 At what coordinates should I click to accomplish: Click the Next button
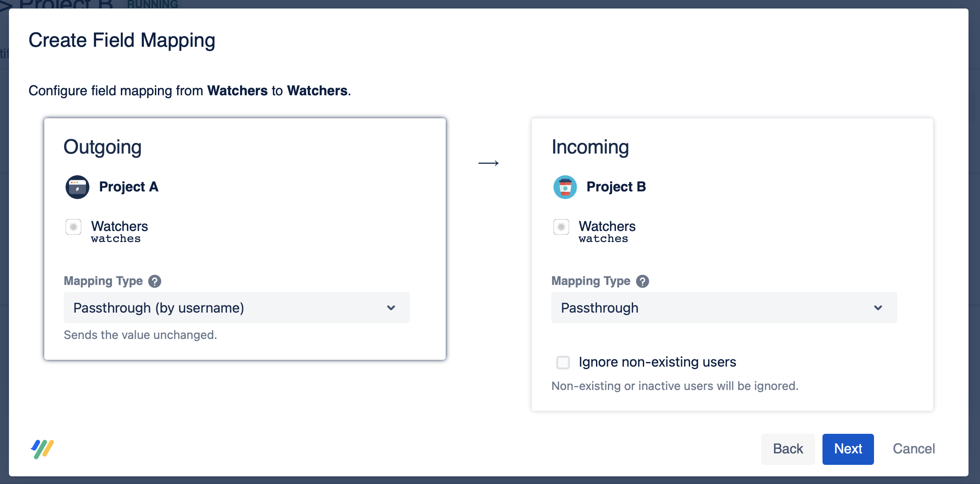point(848,449)
